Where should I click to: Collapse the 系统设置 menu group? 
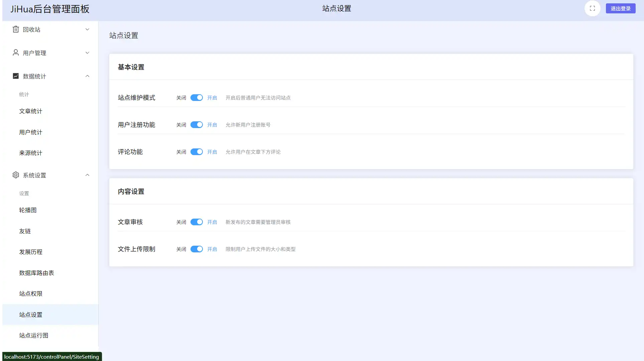87,175
